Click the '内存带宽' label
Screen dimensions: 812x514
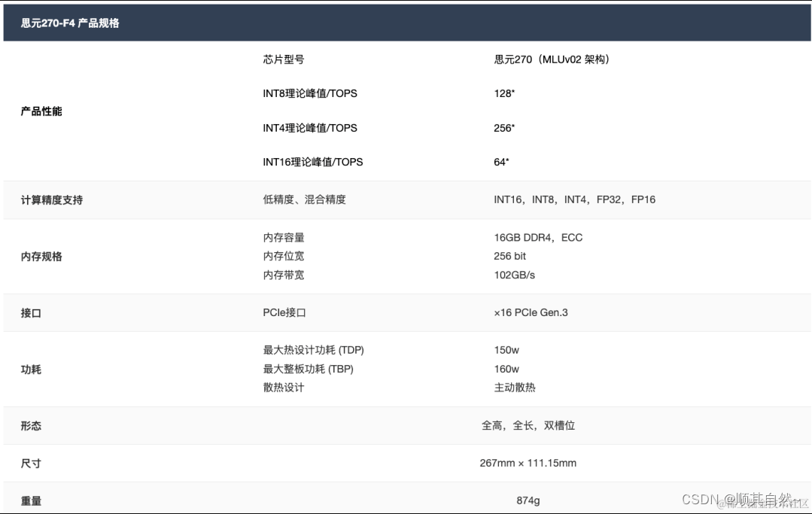[283, 275]
